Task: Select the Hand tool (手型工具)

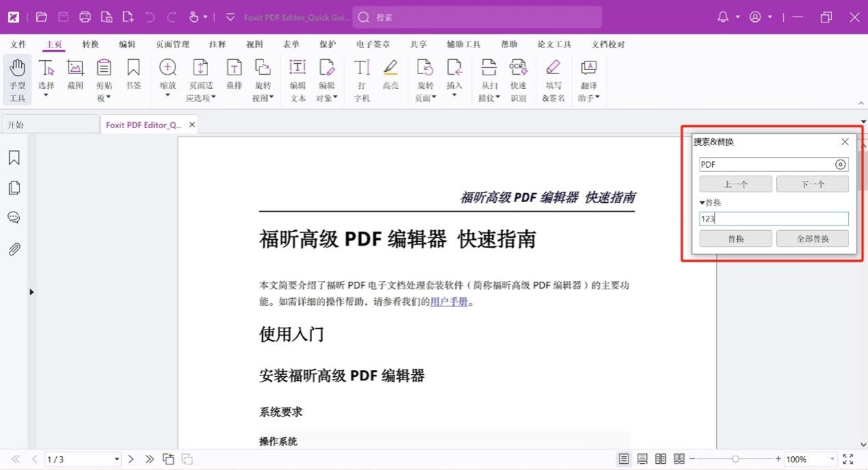Action: coord(17,79)
